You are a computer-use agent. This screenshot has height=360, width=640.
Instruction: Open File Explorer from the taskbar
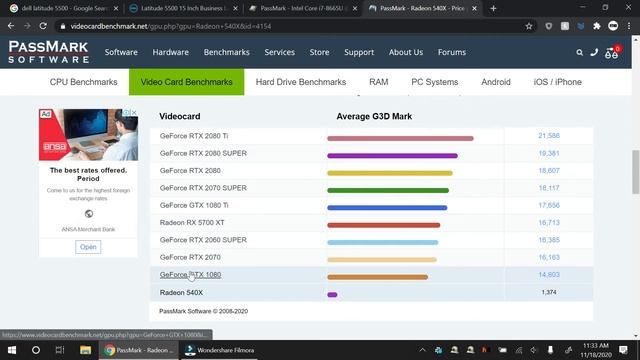click(85, 350)
